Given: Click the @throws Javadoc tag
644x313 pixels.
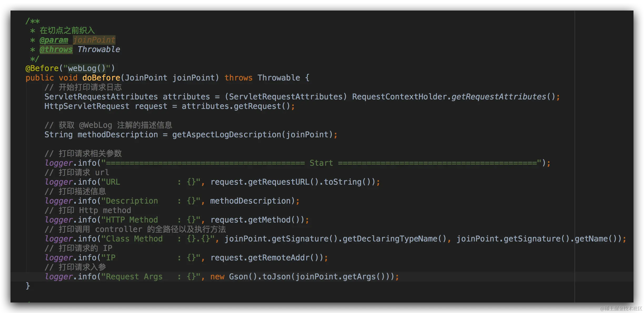Looking at the screenshot, I should pyautogui.click(x=56, y=49).
